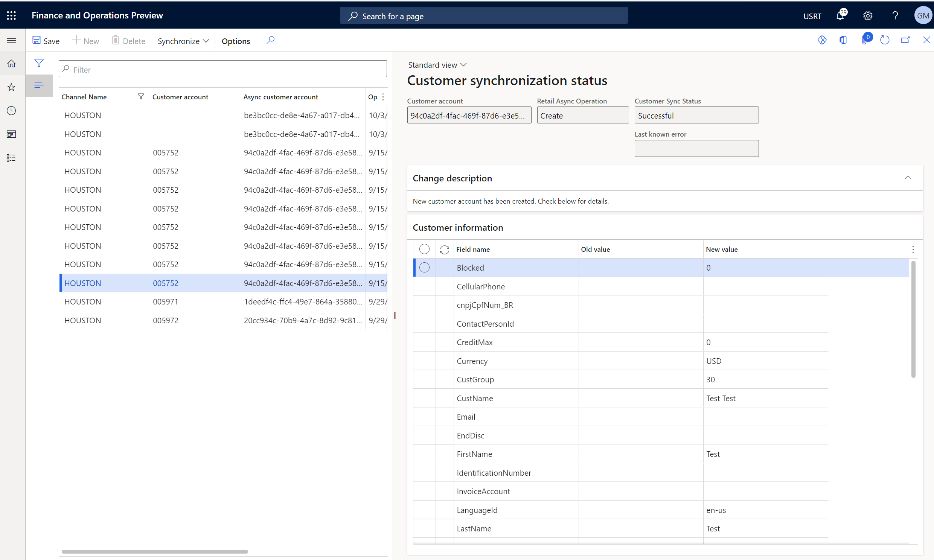Open in Office icon
The image size is (934, 560).
click(x=843, y=40)
